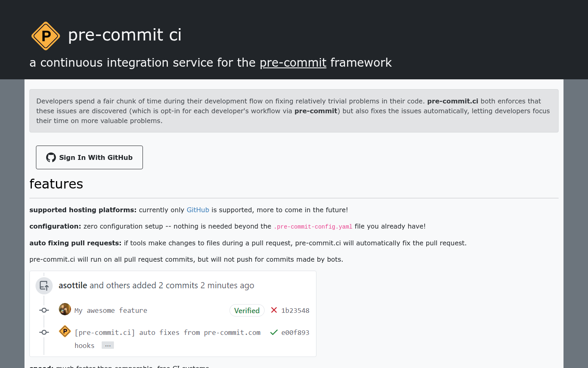
Task: Click the red failed status X icon
Action: point(274,310)
